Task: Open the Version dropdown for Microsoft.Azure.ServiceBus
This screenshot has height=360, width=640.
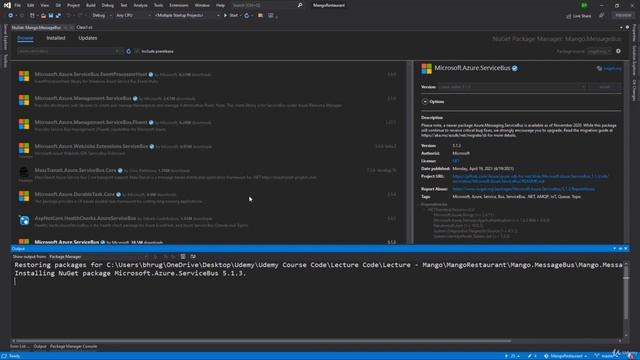Action: [512, 87]
